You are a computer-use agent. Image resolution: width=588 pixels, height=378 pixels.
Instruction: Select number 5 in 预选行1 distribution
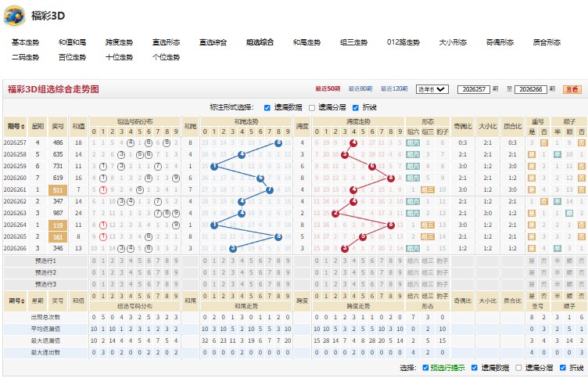(x=139, y=261)
